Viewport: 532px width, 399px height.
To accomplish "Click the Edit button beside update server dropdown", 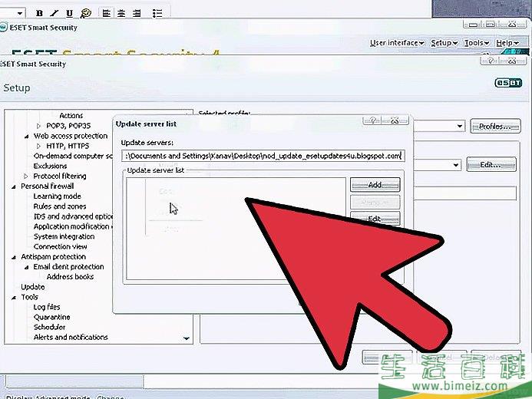I will click(491, 165).
